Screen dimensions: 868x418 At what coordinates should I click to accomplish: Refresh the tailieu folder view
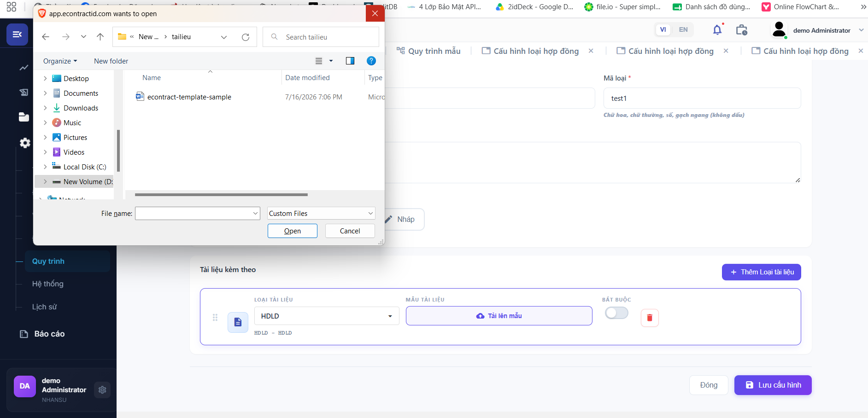pyautogui.click(x=246, y=37)
